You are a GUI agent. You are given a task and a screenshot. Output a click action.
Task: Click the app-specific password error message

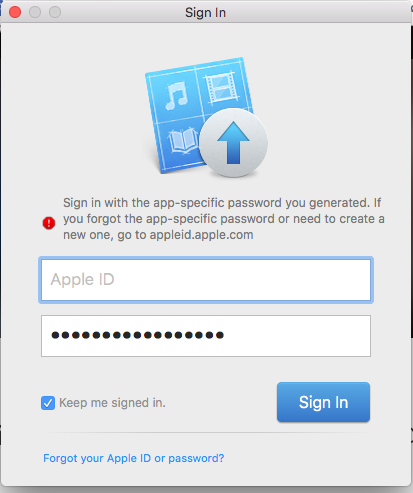pos(224,219)
